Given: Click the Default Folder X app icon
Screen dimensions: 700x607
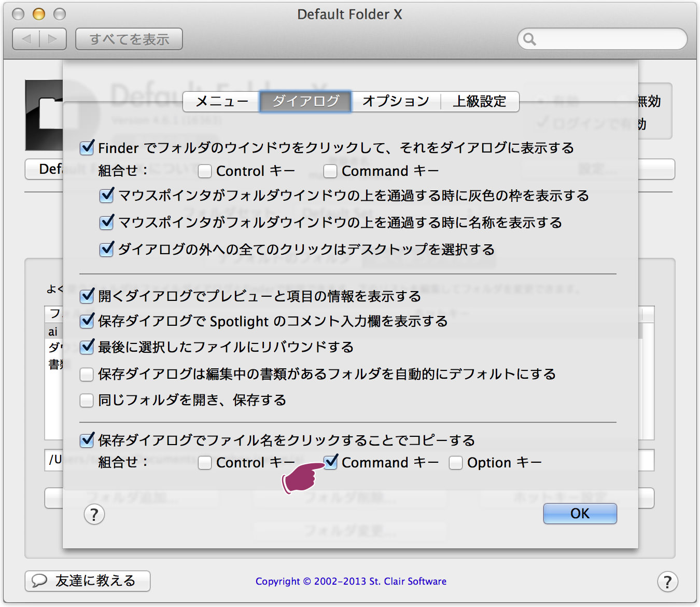Looking at the screenshot, I should 44,115.
